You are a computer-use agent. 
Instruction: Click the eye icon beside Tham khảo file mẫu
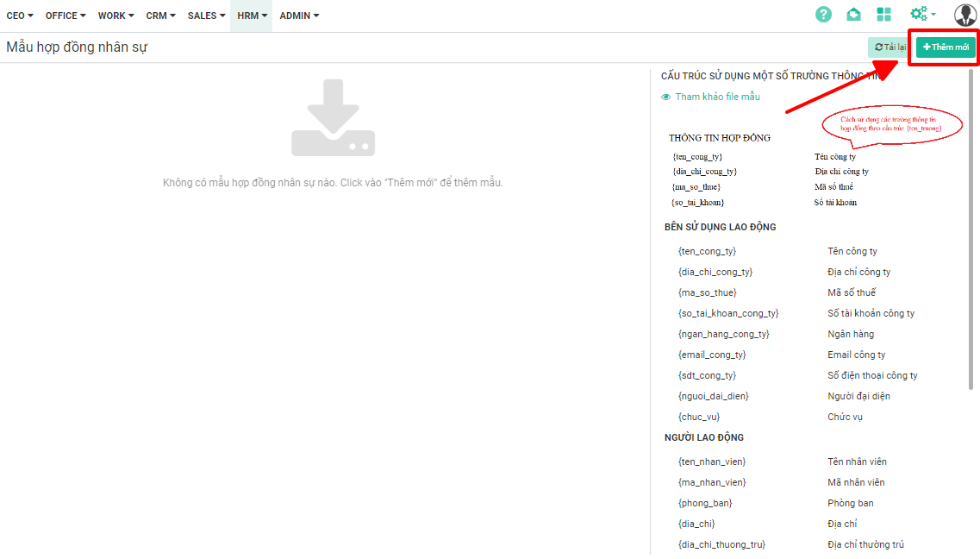[x=665, y=97]
